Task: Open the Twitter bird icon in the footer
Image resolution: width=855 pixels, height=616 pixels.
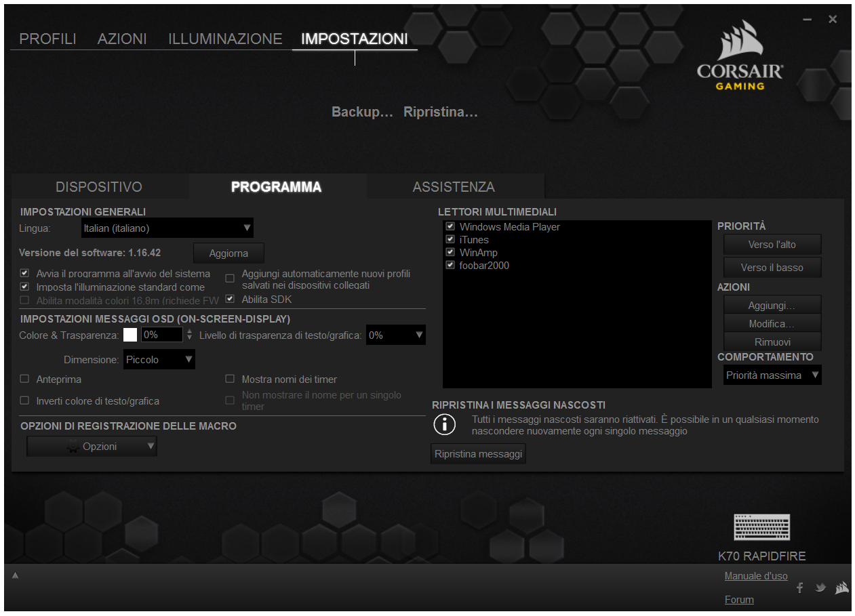Action: coord(820,588)
